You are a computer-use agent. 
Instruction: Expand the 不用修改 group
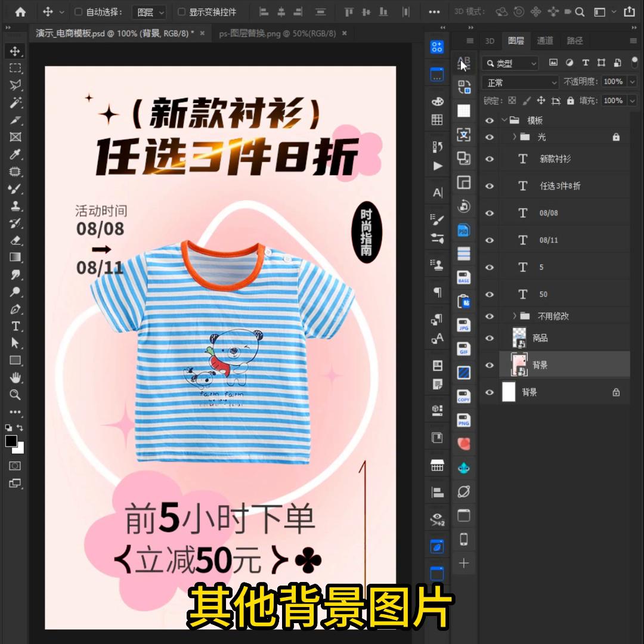[x=514, y=316]
